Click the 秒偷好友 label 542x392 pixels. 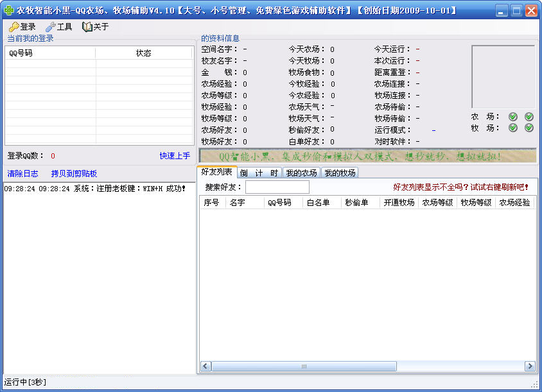tap(307, 130)
